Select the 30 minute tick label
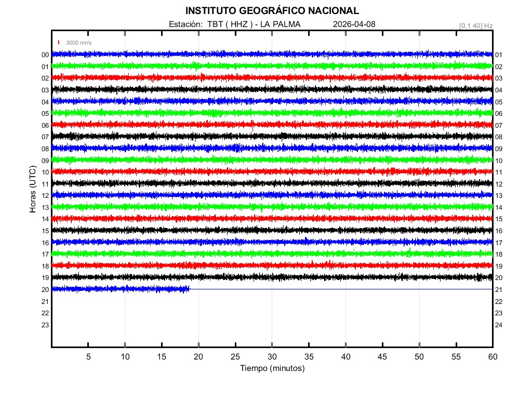532x399 pixels. [x=272, y=357]
